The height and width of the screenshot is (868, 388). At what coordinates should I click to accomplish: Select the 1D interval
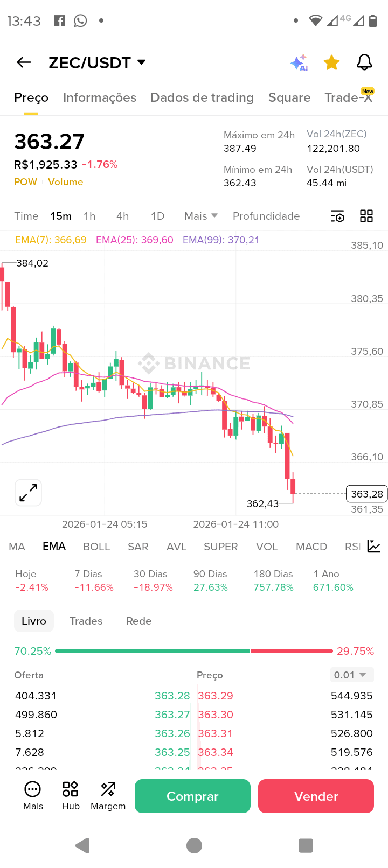[x=157, y=216]
